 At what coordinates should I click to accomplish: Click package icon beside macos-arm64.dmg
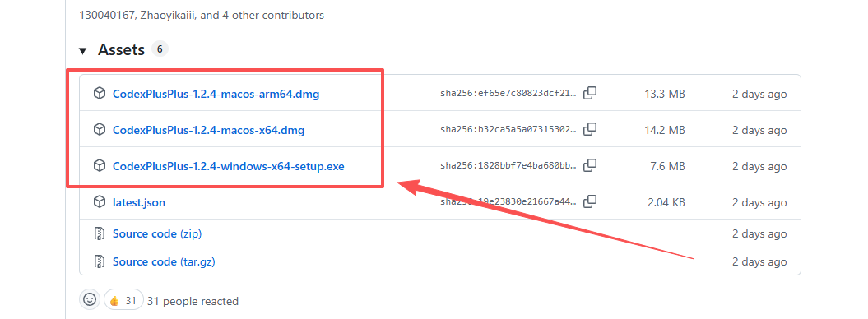tap(99, 94)
